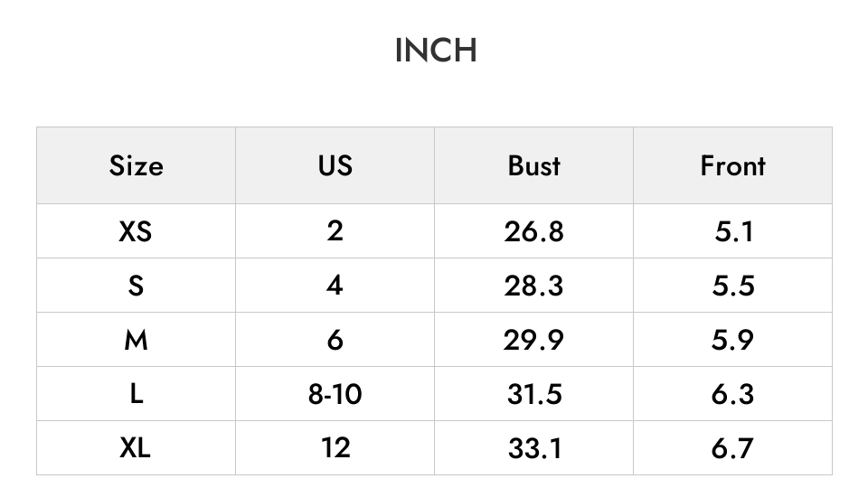Click the 6.3 front value
The height and width of the screenshot is (488, 868).
[733, 393]
